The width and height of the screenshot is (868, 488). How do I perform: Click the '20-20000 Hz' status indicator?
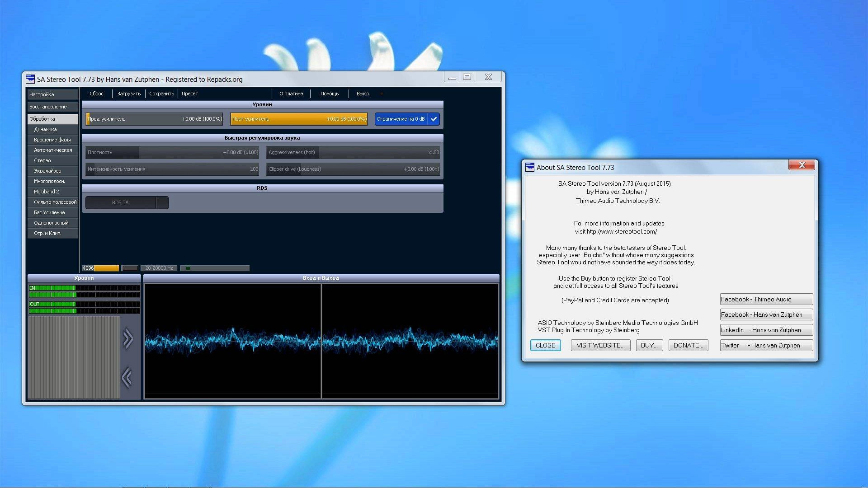click(x=159, y=268)
